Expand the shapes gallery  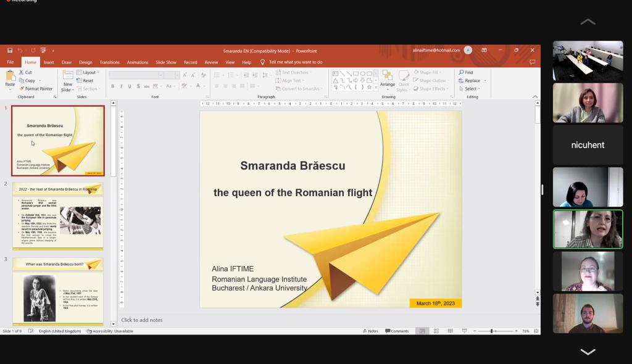(376, 87)
